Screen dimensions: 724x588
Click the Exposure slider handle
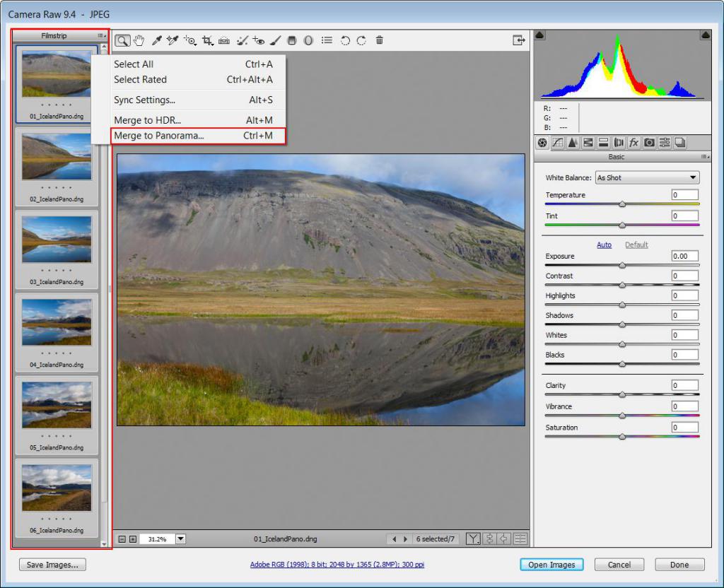(622, 266)
